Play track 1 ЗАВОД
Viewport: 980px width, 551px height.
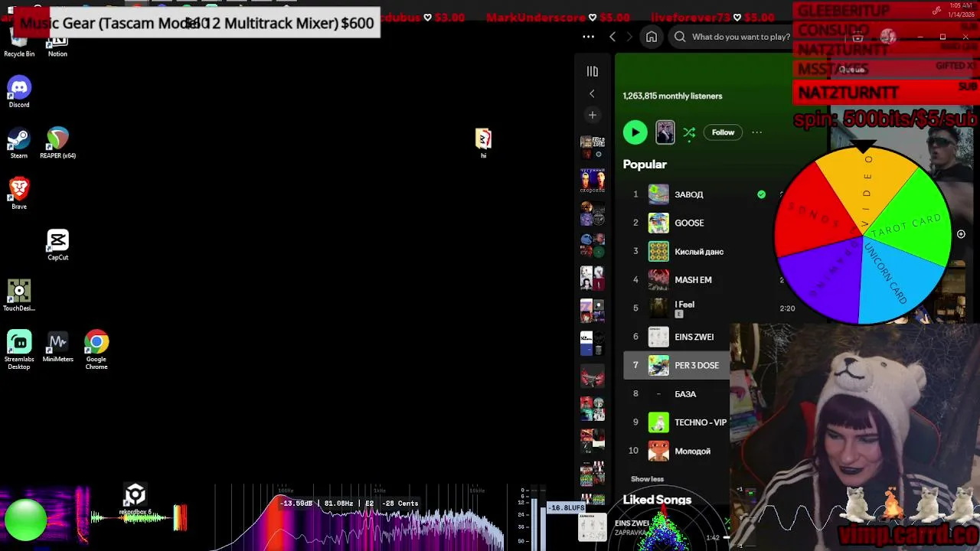[635, 194]
